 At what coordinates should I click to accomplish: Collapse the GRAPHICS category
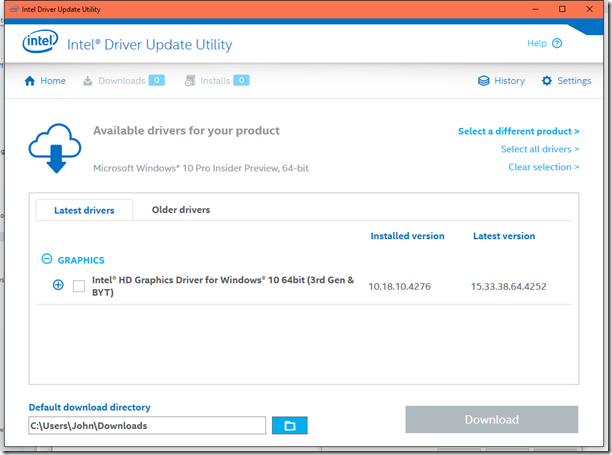(x=47, y=259)
